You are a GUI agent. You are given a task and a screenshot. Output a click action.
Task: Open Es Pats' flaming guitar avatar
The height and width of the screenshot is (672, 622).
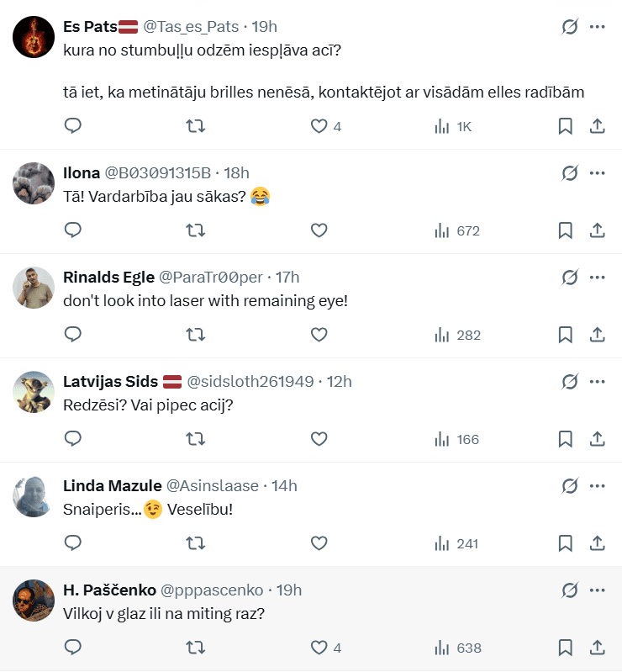(x=34, y=35)
